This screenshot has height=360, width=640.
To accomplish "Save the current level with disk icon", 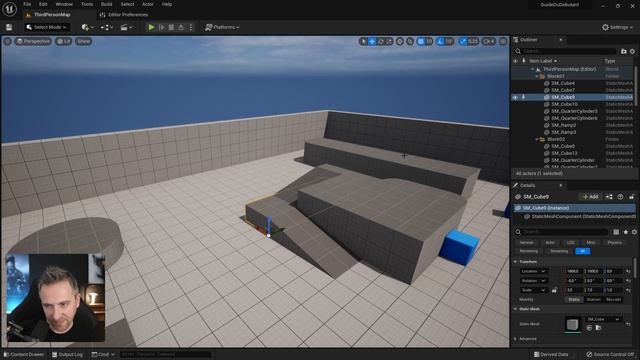I will (x=9, y=27).
